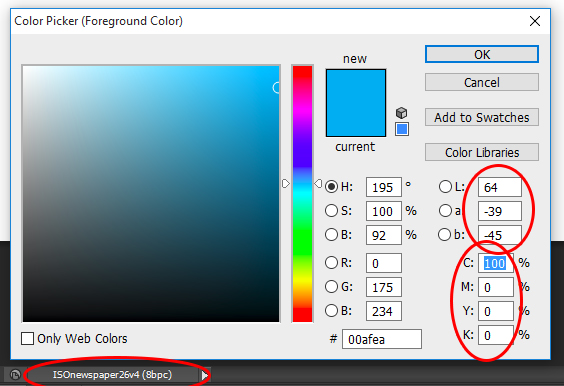
Task: Click Add to Swatches
Action: pos(482,117)
